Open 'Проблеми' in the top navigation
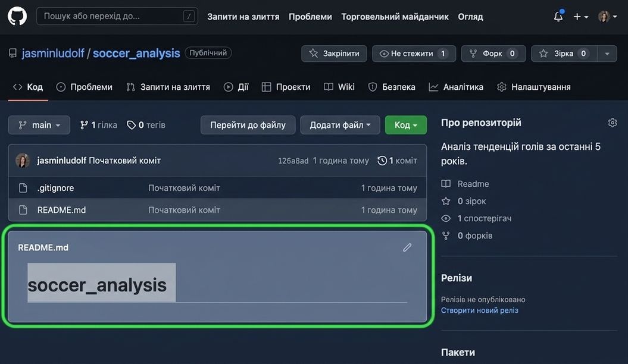Viewport: 628px width, 364px height. click(x=310, y=17)
